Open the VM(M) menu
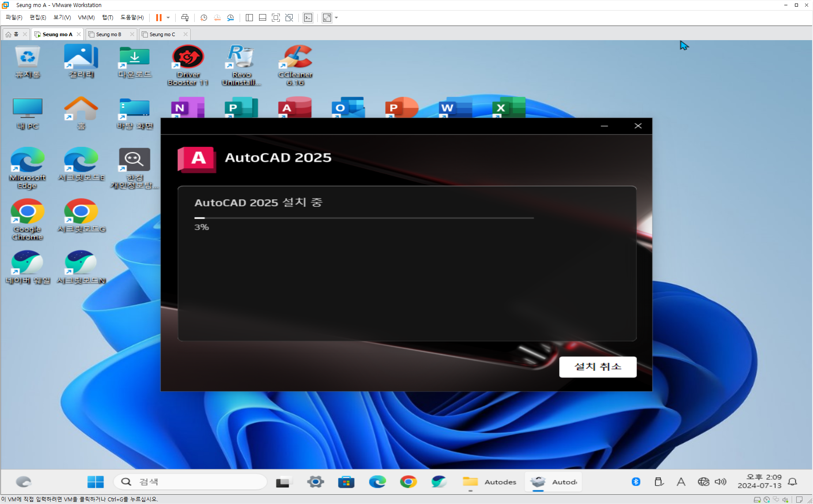Image resolution: width=813 pixels, height=504 pixels. click(86, 18)
